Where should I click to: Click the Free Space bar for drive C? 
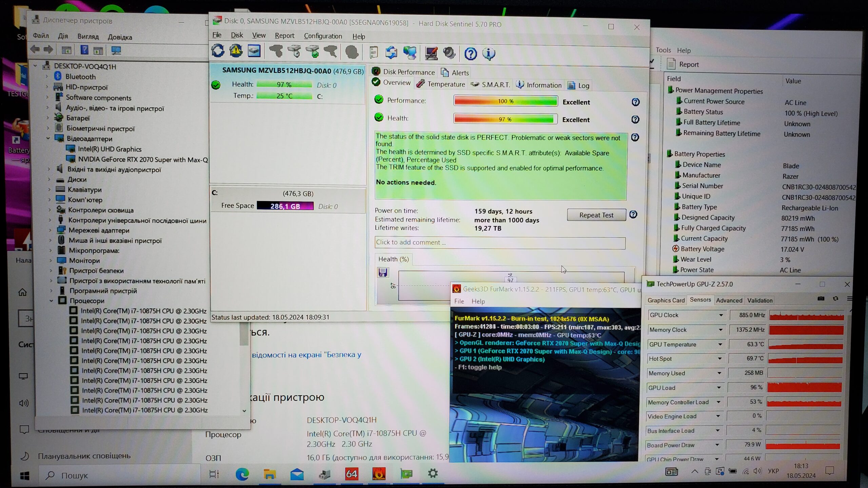tap(285, 206)
